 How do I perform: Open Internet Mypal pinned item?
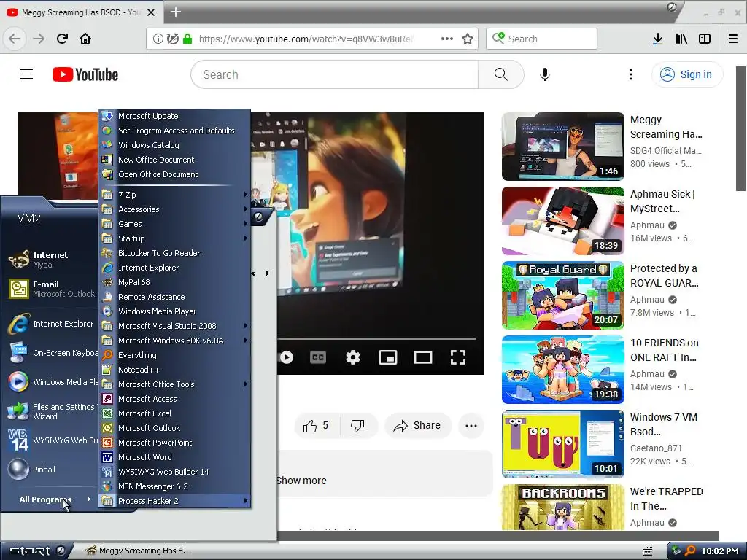pos(52,260)
